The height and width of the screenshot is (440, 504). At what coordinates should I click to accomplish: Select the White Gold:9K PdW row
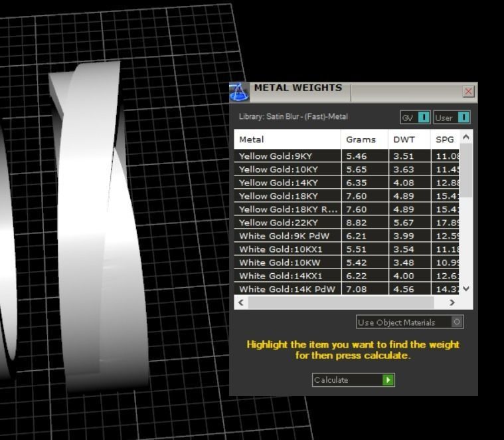tap(347, 236)
